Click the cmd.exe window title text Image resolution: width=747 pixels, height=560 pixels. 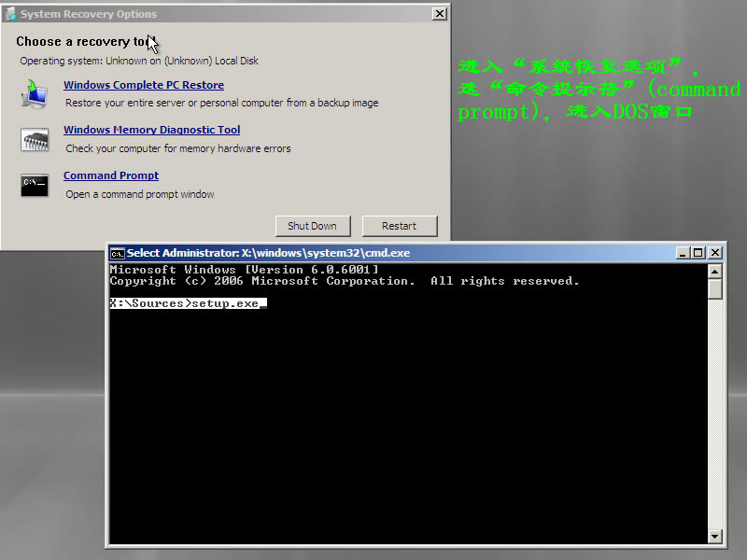268,253
